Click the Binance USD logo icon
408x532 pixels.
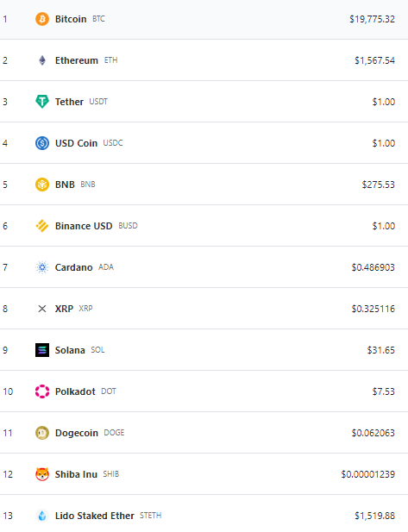[x=42, y=226]
